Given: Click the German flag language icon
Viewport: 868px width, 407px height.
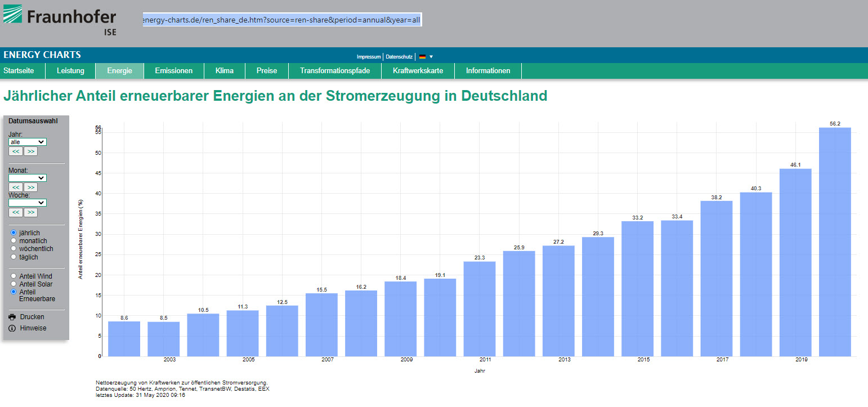Looking at the screenshot, I should coord(422,56).
